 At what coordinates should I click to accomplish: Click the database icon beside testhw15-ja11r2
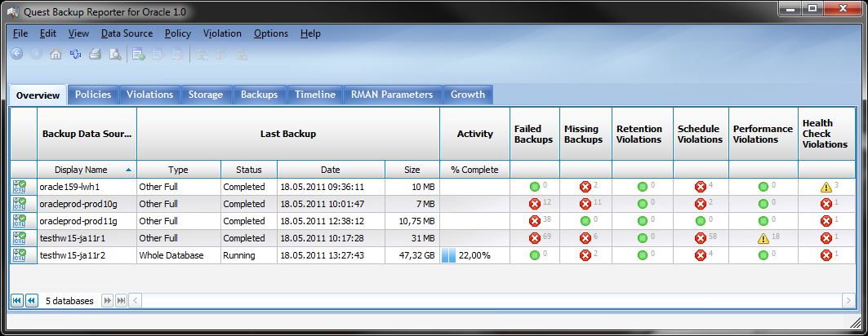20,255
